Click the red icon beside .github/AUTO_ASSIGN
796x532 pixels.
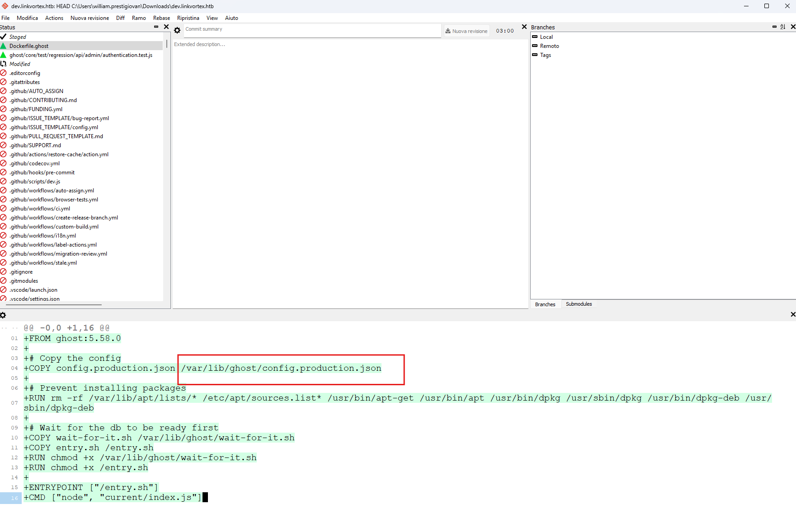coord(3,91)
